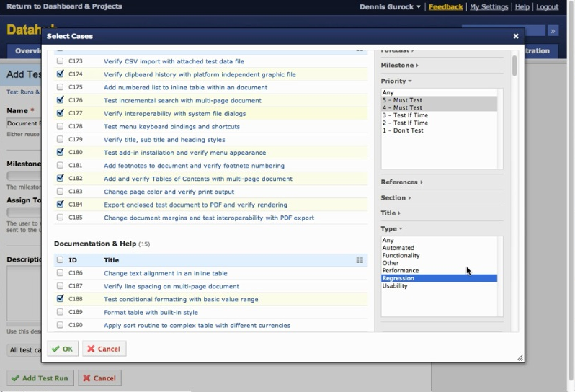Image resolution: width=575 pixels, height=392 pixels.
Task: Select priority '4 - Must Test'
Action: coord(440,107)
